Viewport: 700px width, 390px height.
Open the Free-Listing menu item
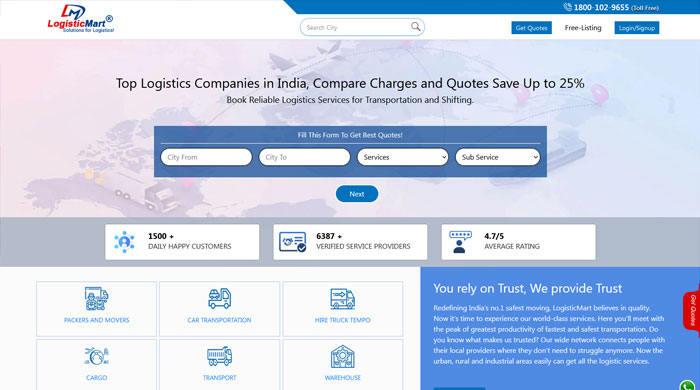coord(583,28)
